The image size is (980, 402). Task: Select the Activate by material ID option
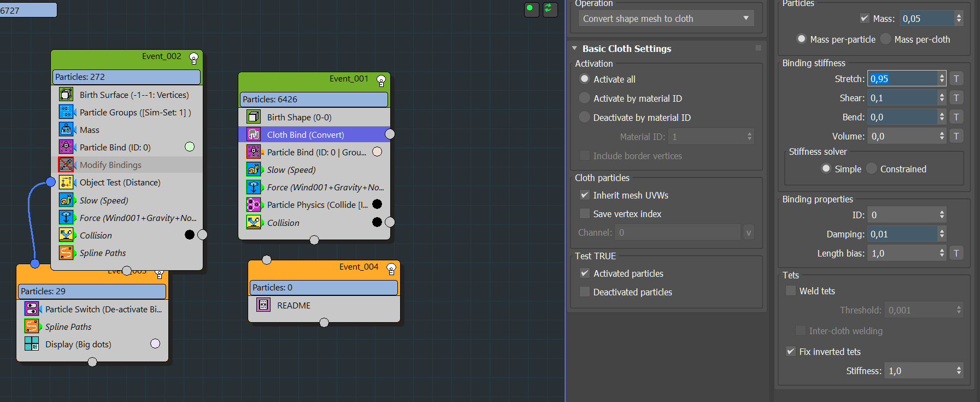(585, 98)
